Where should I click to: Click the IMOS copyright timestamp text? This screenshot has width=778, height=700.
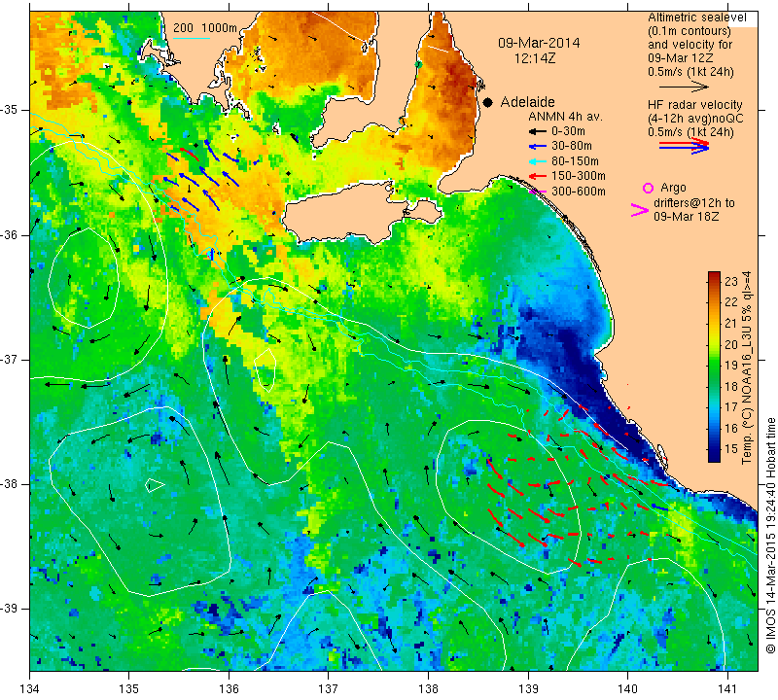tap(770, 535)
